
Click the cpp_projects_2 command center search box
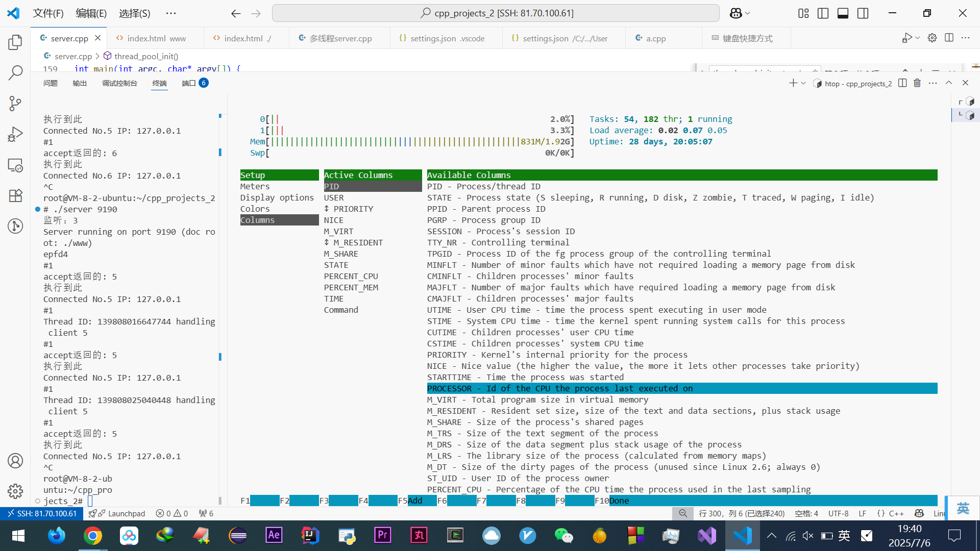495,13
